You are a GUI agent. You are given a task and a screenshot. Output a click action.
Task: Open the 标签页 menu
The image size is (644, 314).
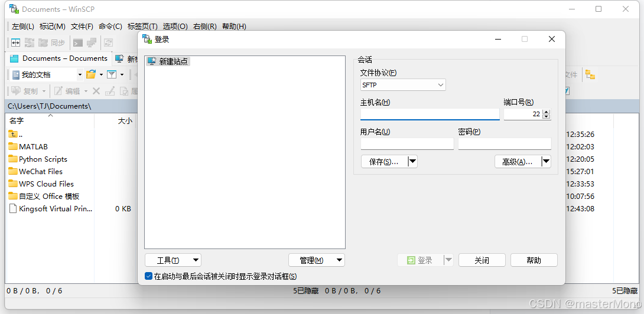[142, 27]
